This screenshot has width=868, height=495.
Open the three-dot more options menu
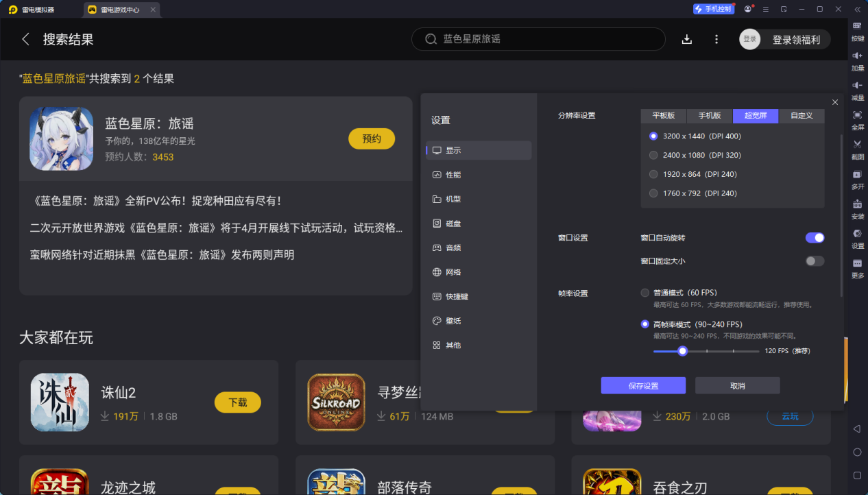[x=716, y=39]
